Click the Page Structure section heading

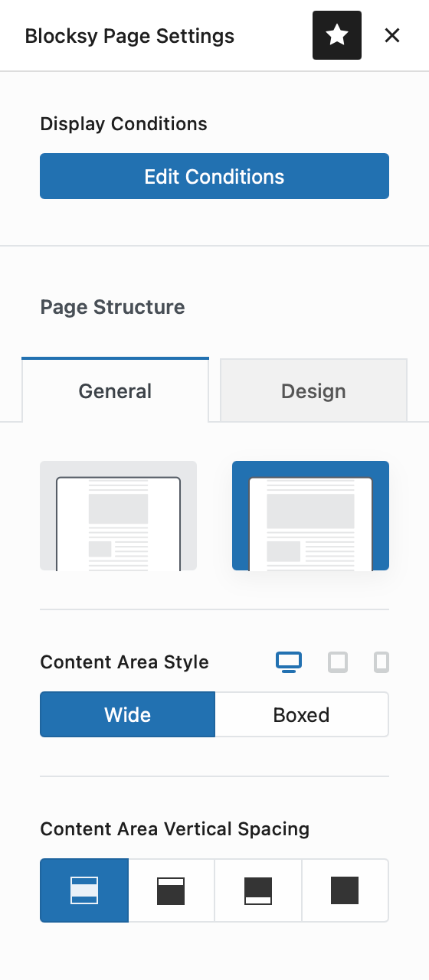[x=113, y=307]
